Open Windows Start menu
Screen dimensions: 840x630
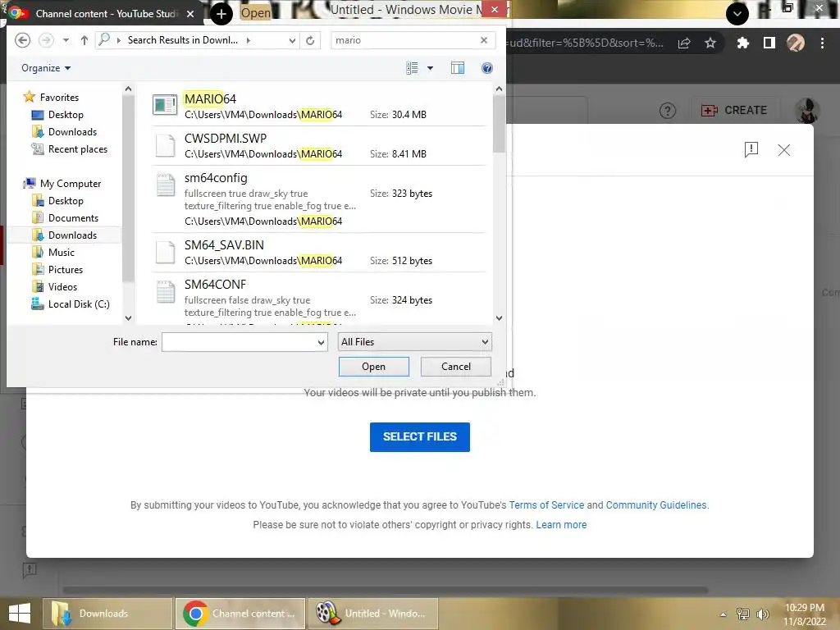click(20, 614)
